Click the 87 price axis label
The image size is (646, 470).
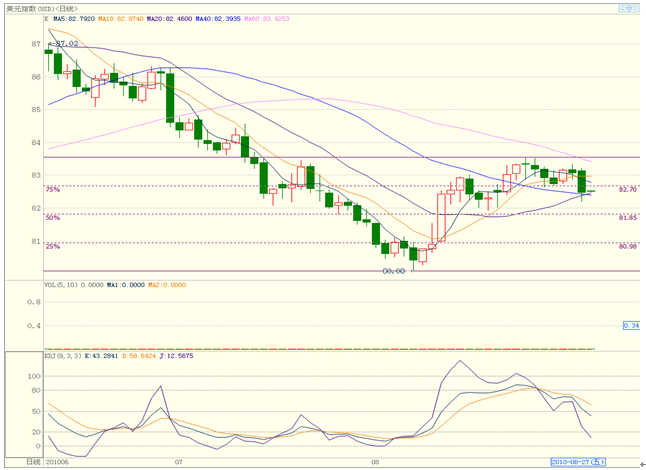click(36, 44)
